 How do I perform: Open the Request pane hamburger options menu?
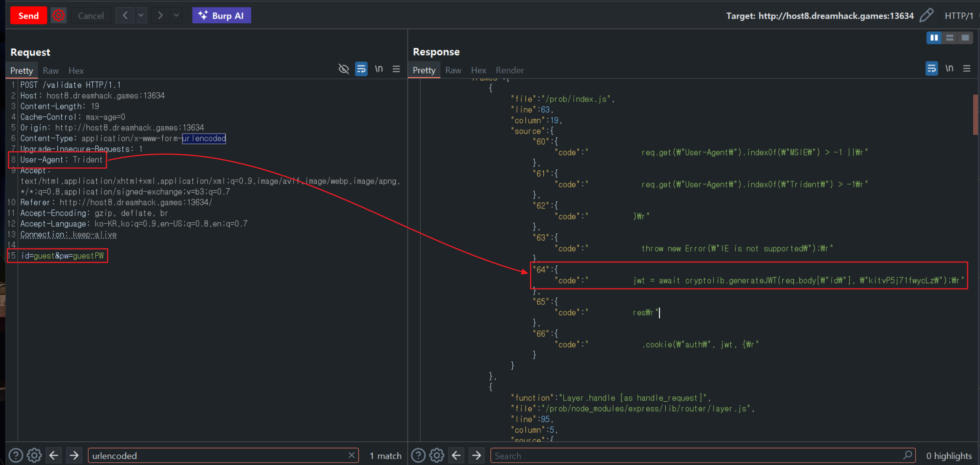(x=396, y=69)
